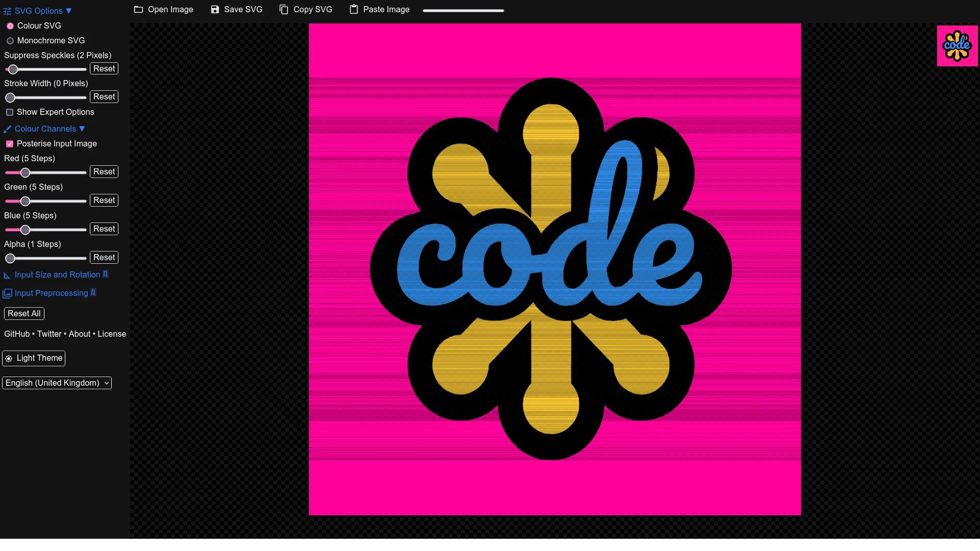This screenshot has width=980, height=551.
Task: Click the Save SVG disk icon
Action: tap(215, 10)
